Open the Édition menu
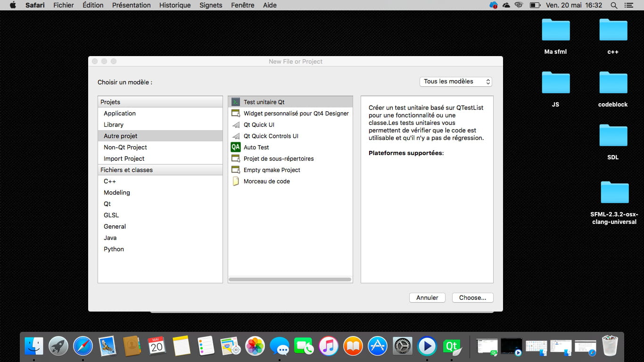The width and height of the screenshot is (644, 362). pos(93,5)
